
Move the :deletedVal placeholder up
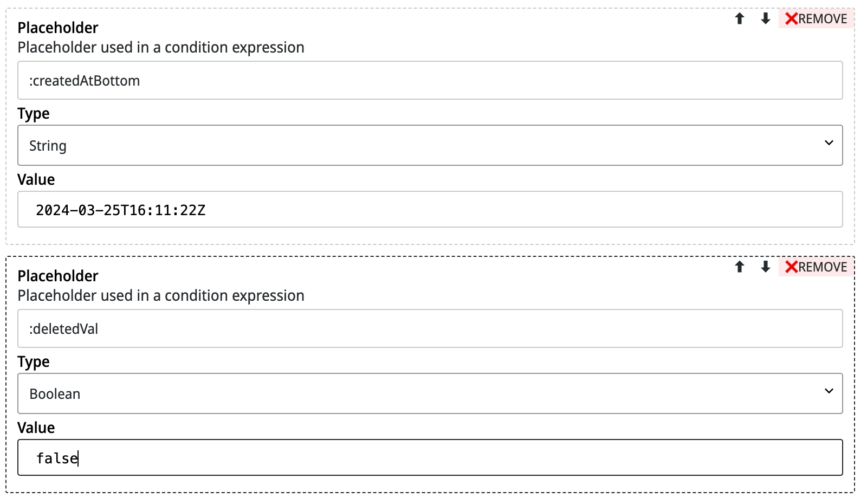click(x=740, y=267)
